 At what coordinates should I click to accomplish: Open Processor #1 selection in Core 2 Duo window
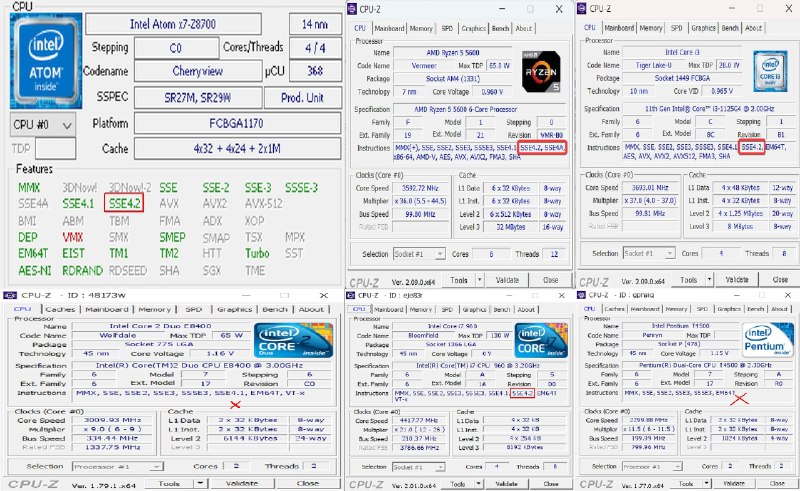tap(117, 467)
